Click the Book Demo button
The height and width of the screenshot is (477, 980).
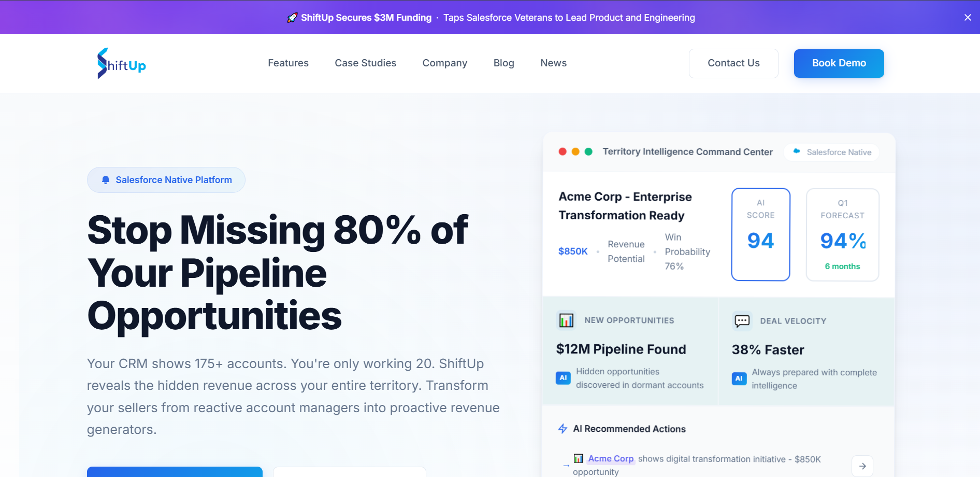point(839,63)
